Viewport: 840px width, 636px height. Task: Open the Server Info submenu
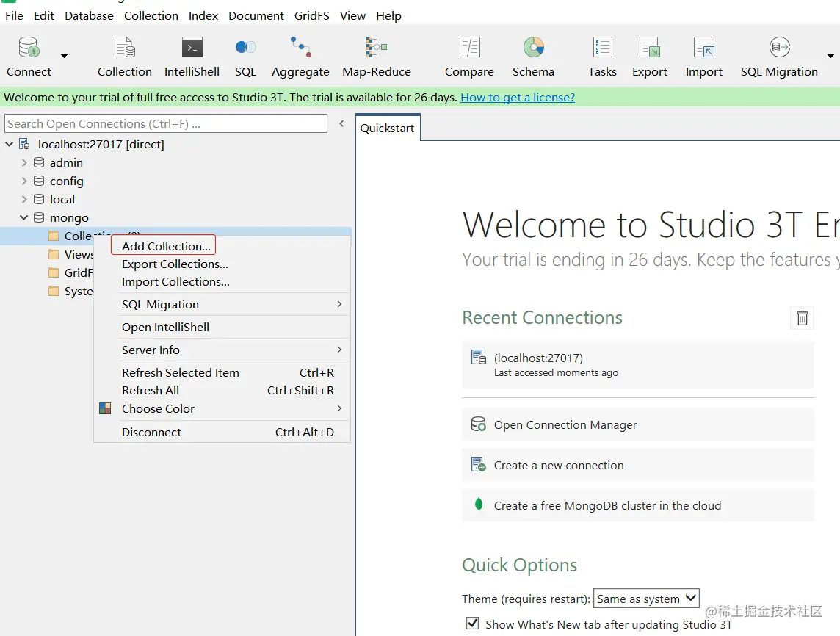pos(222,350)
